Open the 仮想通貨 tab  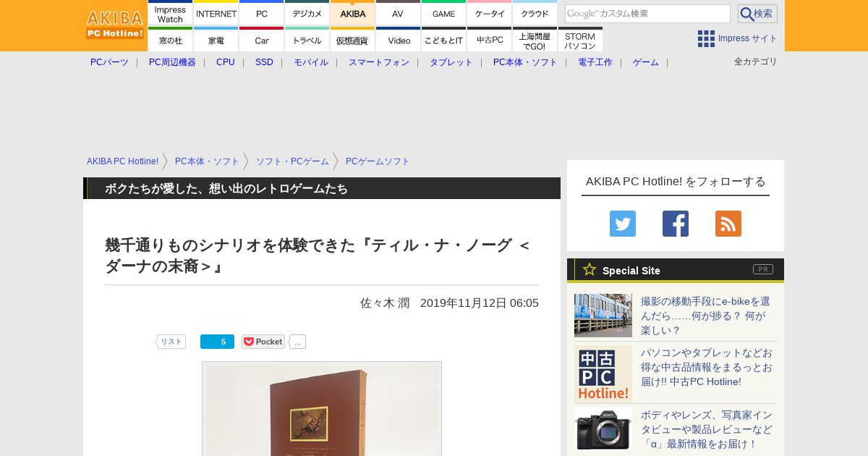tap(353, 40)
